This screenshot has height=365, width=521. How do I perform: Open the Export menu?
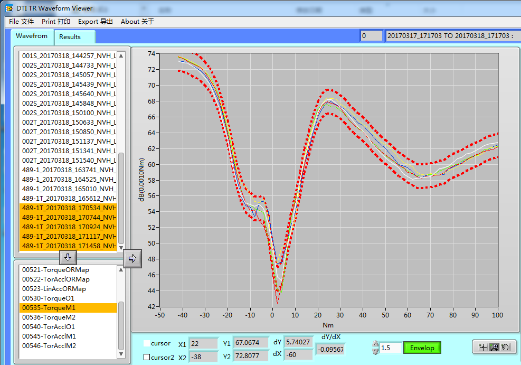(95, 22)
